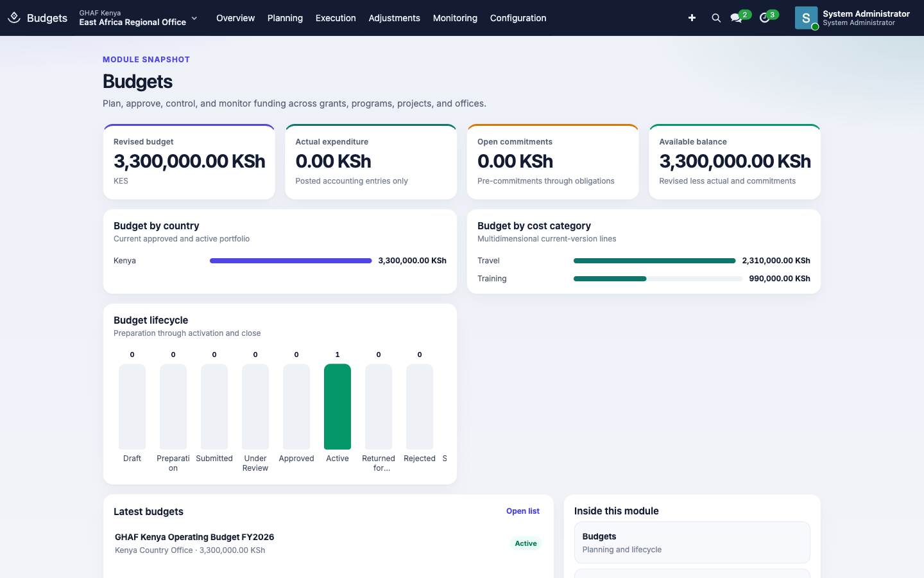924x578 pixels.
Task: Click the System Administrator user name
Action: pos(866,13)
